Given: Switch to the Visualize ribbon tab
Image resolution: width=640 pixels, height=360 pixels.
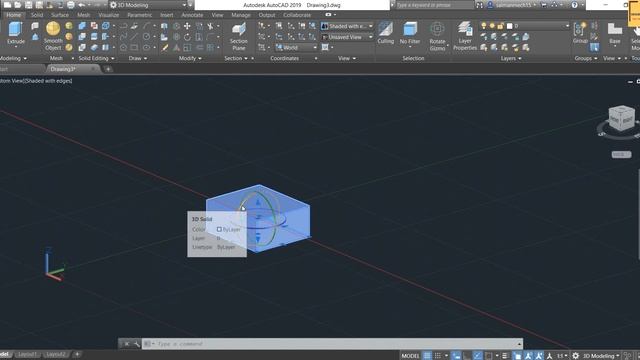Looking at the screenshot, I should point(109,15).
